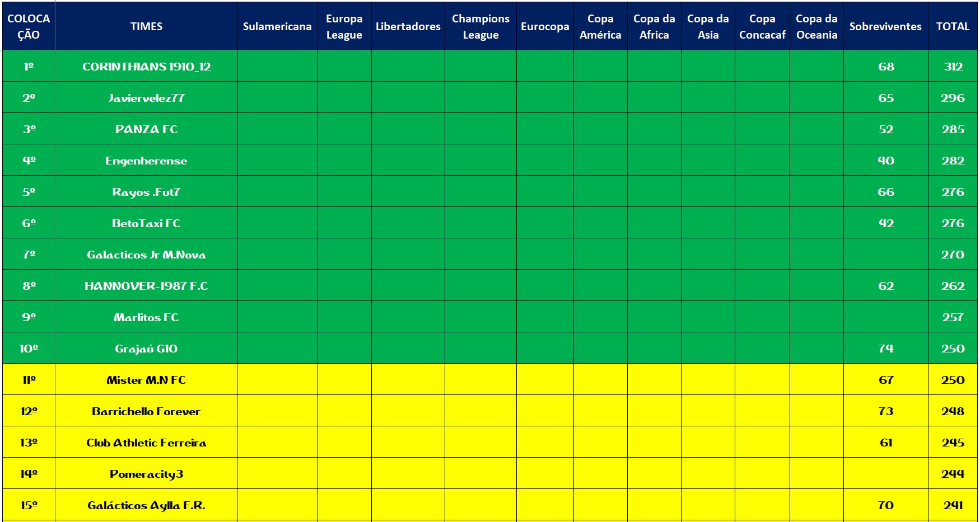Click the CORINTHIANS 1910_12 team cell
This screenshot has width=980, height=522.
click(146, 67)
